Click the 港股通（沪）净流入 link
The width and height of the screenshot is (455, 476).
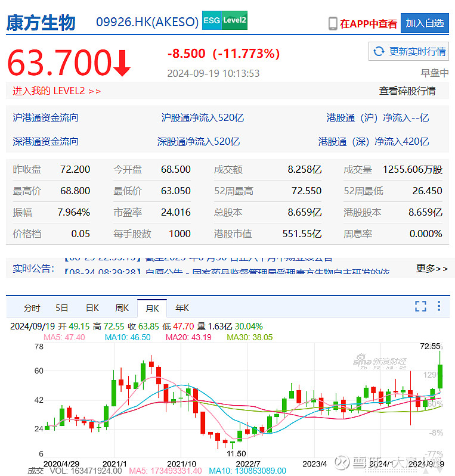tap(378, 118)
